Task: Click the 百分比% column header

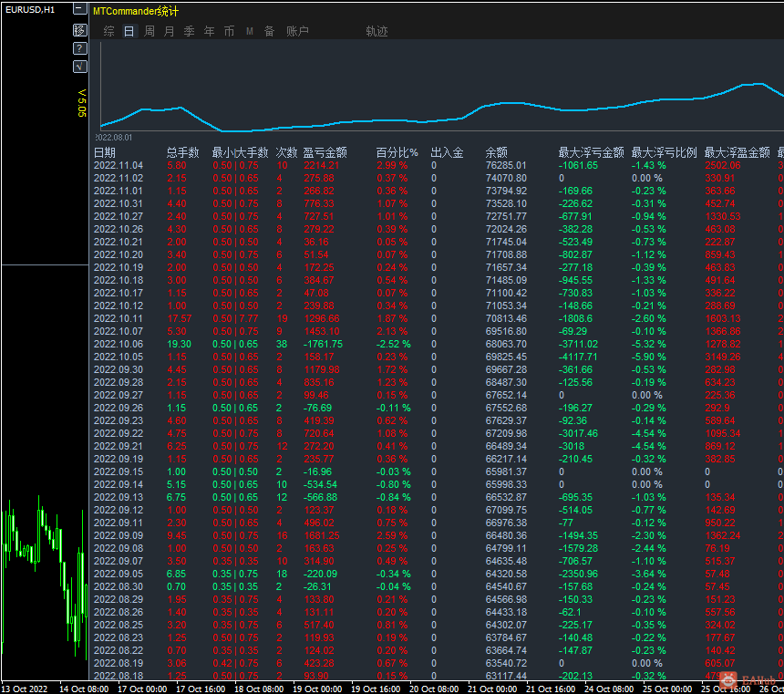Action: (x=397, y=152)
